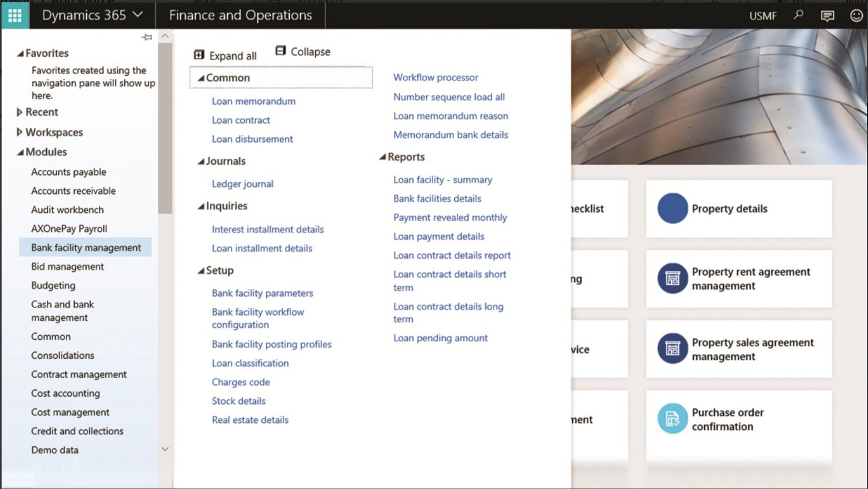Viewport: 868px width, 489px height.
Task: Click the search magnifier icon
Action: (x=798, y=15)
